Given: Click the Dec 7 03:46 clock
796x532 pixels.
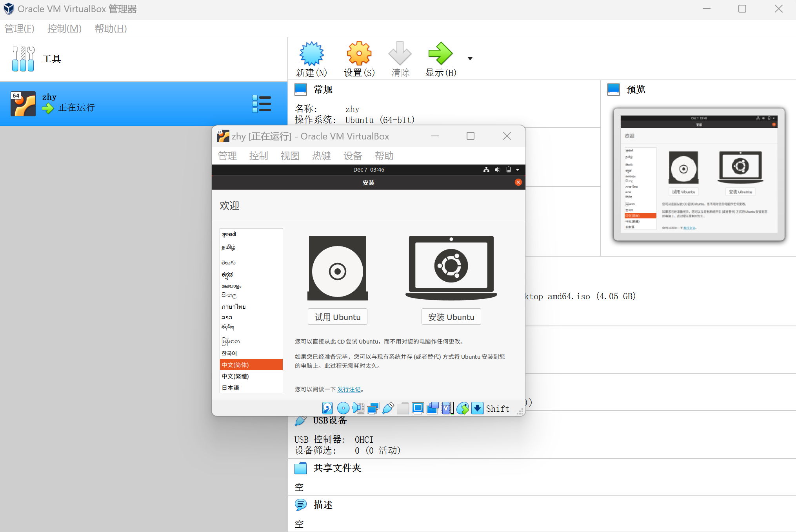Looking at the screenshot, I should click(369, 170).
